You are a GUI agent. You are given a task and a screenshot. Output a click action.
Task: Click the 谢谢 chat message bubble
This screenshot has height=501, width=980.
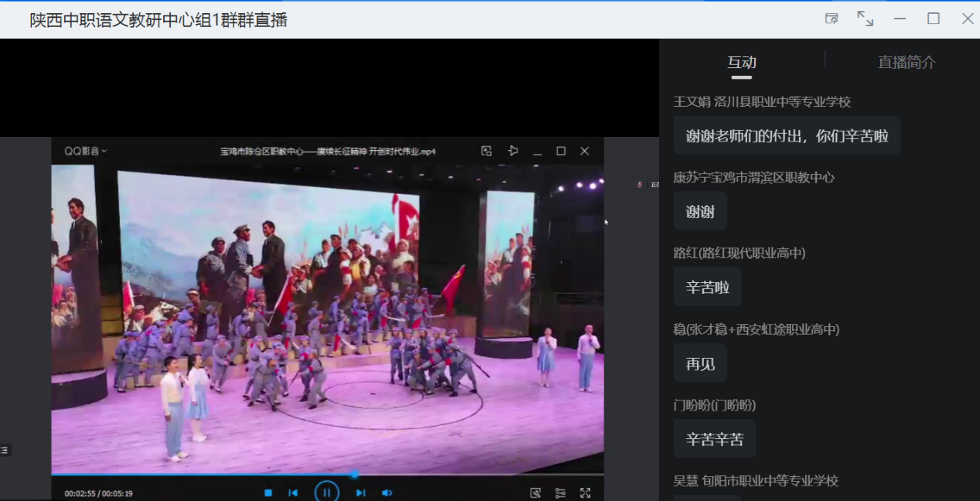click(x=700, y=211)
